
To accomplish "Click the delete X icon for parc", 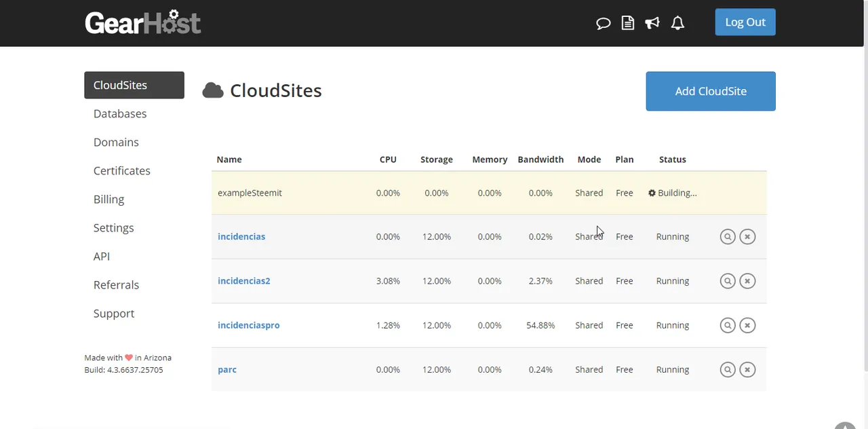I will pos(747,370).
